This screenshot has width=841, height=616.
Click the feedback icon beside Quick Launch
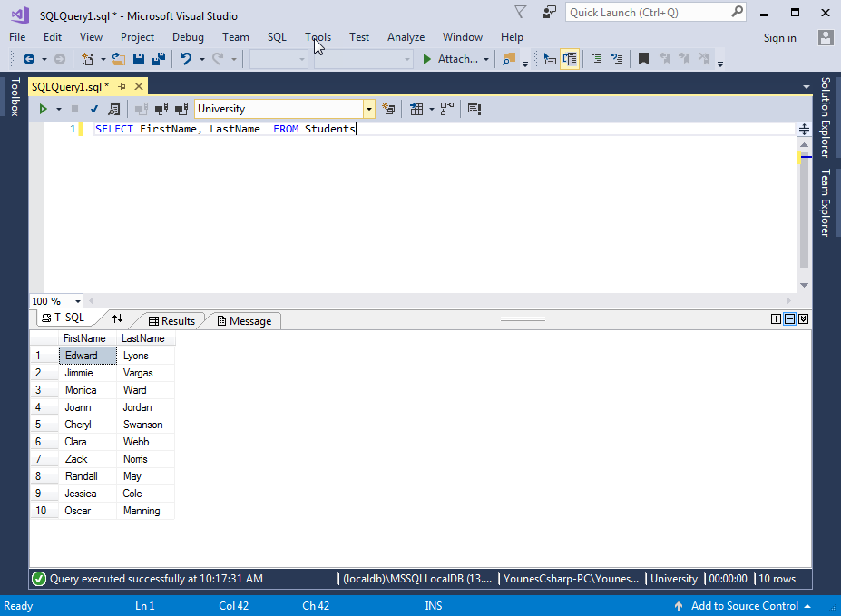point(550,13)
